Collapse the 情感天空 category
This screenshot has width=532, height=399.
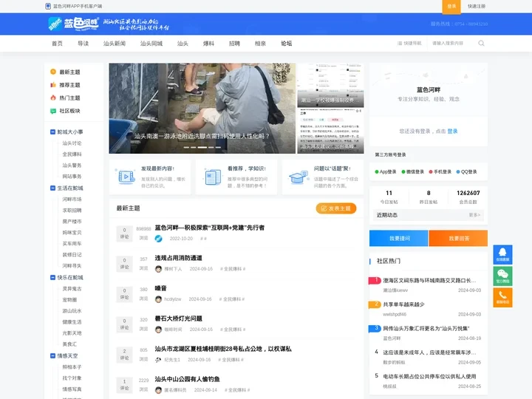53,356
